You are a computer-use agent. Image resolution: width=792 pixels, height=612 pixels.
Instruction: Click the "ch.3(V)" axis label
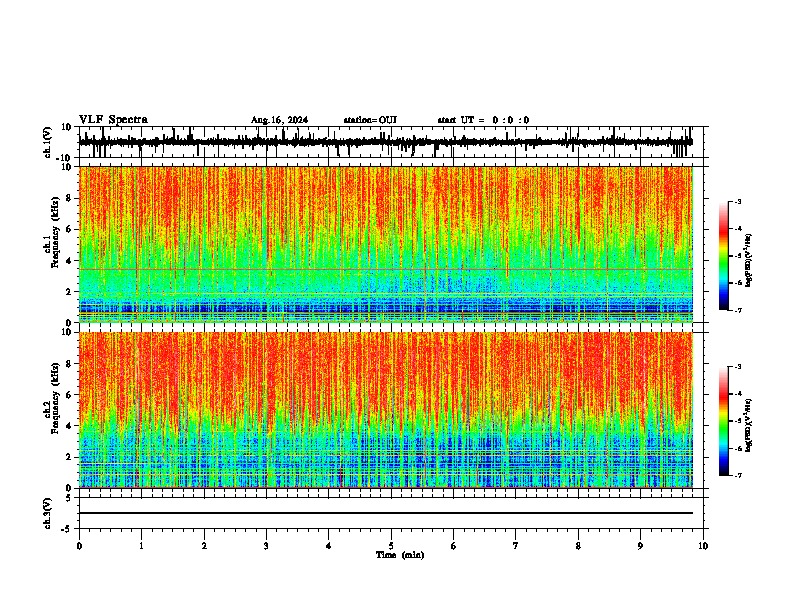[48, 513]
